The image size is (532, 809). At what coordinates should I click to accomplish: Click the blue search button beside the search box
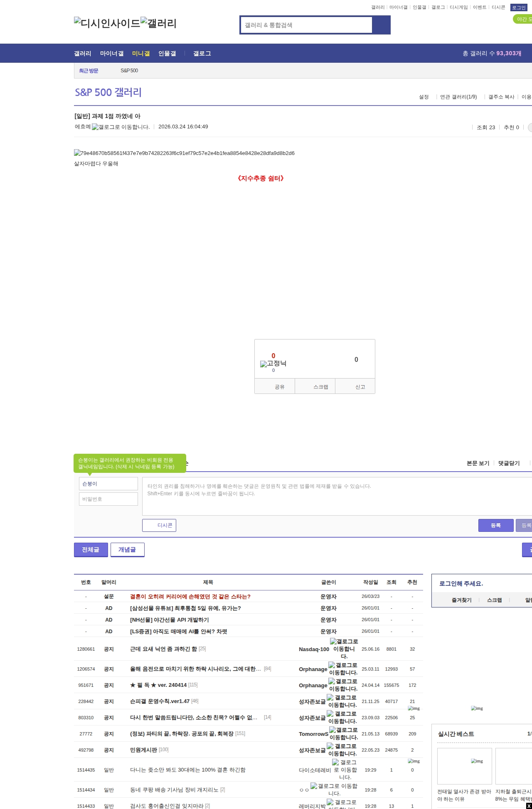click(381, 25)
